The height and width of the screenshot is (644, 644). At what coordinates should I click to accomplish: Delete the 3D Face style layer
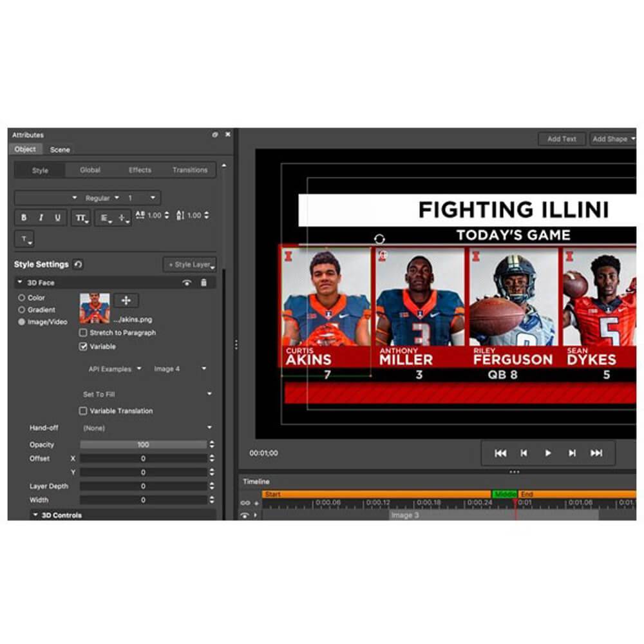click(204, 283)
